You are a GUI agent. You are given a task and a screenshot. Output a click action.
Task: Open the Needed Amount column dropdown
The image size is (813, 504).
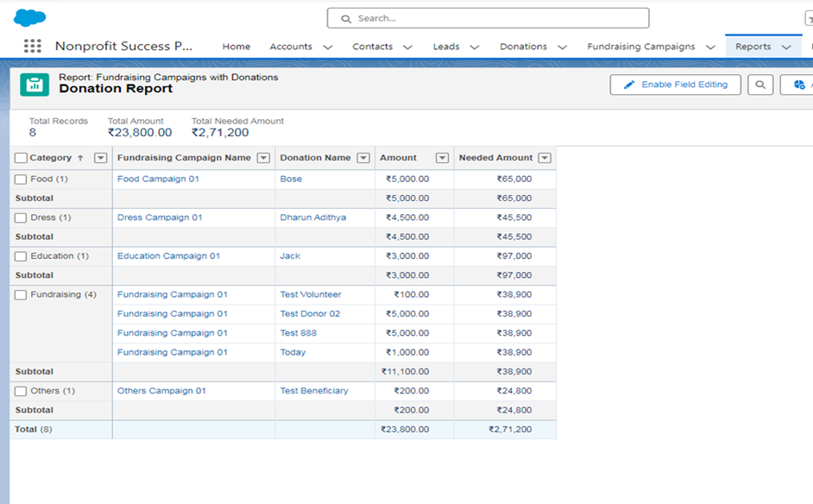pyautogui.click(x=545, y=158)
